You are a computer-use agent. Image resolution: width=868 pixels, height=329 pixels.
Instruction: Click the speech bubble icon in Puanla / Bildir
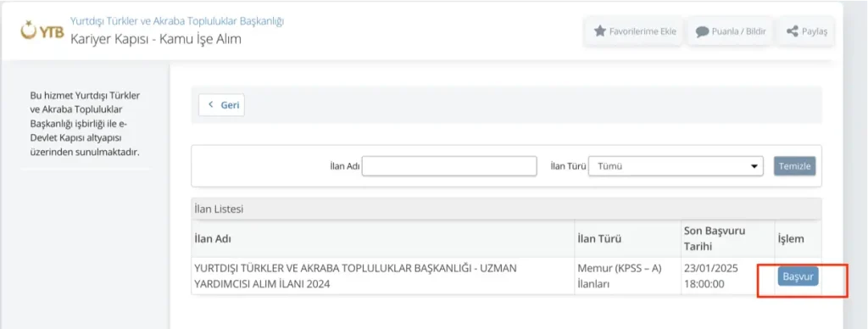pyautogui.click(x=702, y=31)
